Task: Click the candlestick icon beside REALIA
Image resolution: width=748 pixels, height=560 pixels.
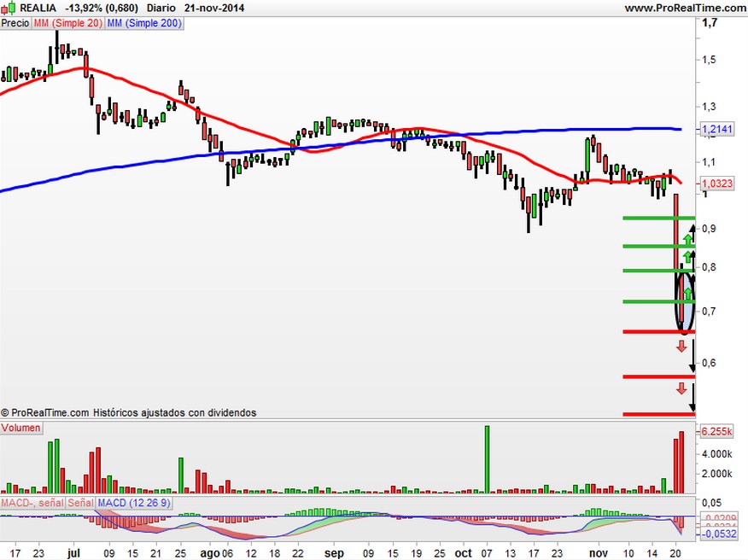Action: pos(9,8)
